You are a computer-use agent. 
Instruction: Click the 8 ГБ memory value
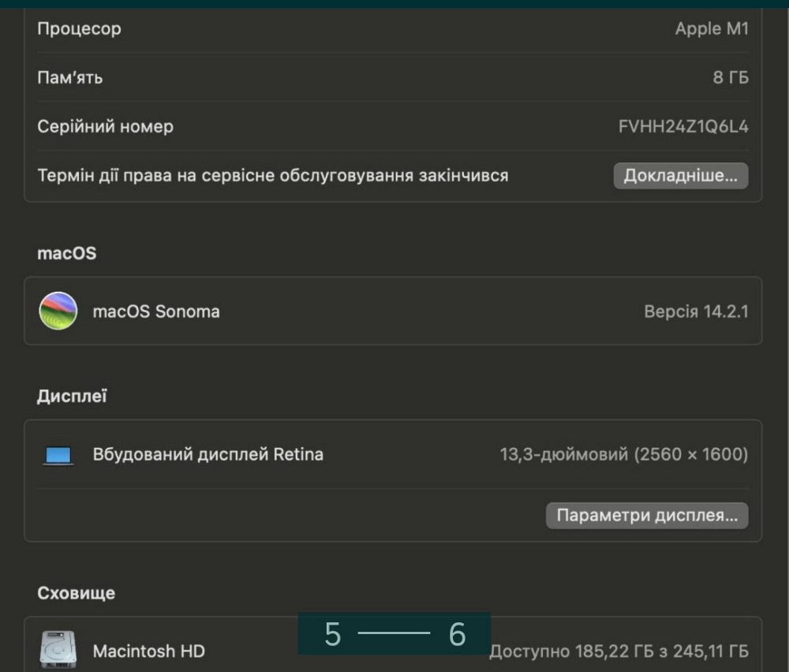pos(730,77)
